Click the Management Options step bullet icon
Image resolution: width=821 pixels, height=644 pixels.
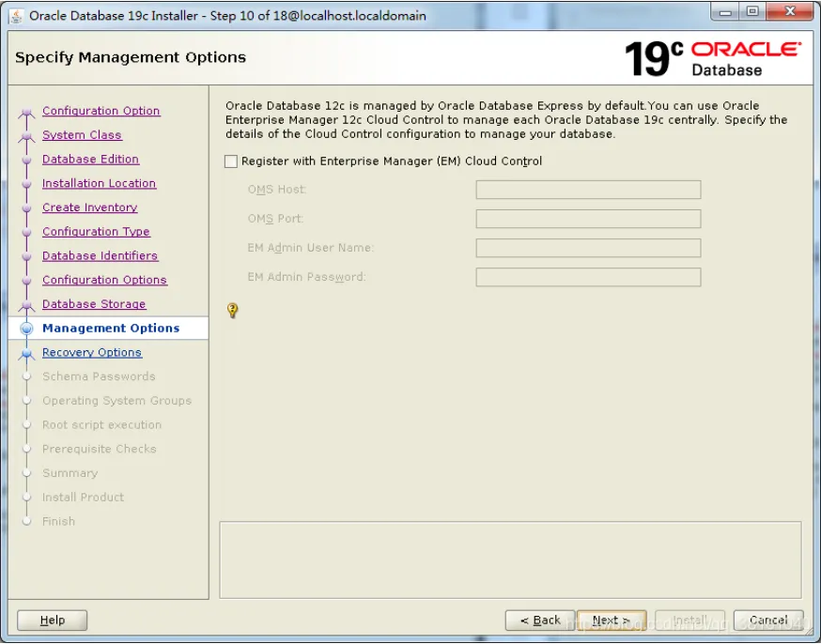tap(26, 328)
